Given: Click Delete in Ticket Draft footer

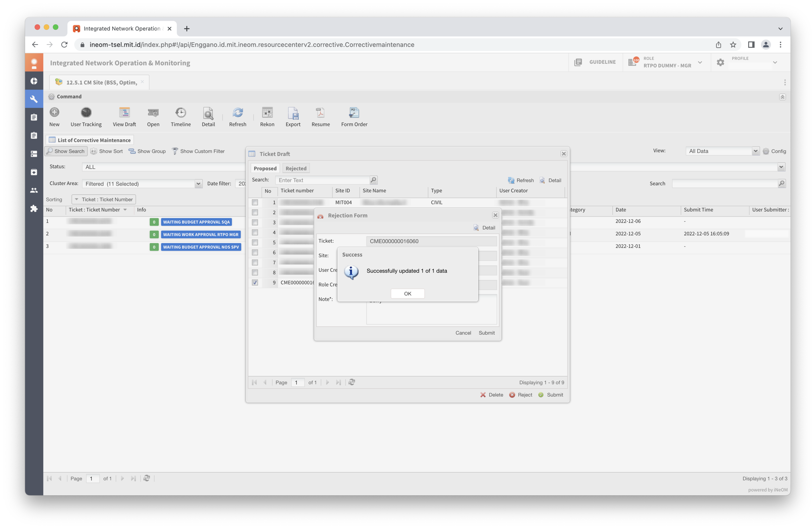Looking at the screenshot, I should [492, 395].
